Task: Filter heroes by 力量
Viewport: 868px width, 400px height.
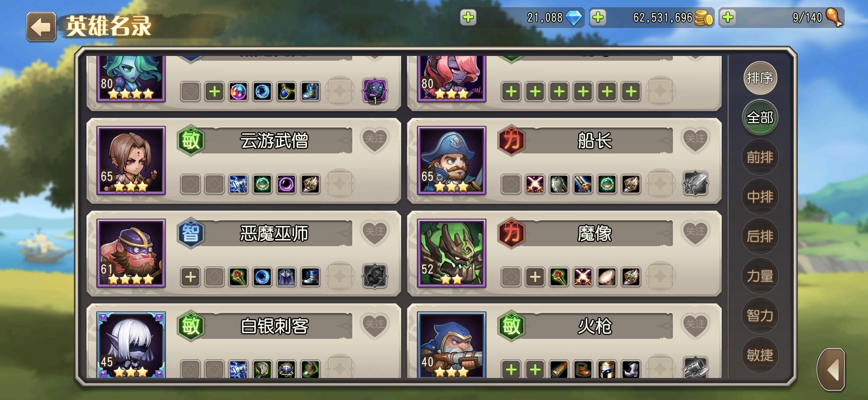Action: tap(760, 276)
